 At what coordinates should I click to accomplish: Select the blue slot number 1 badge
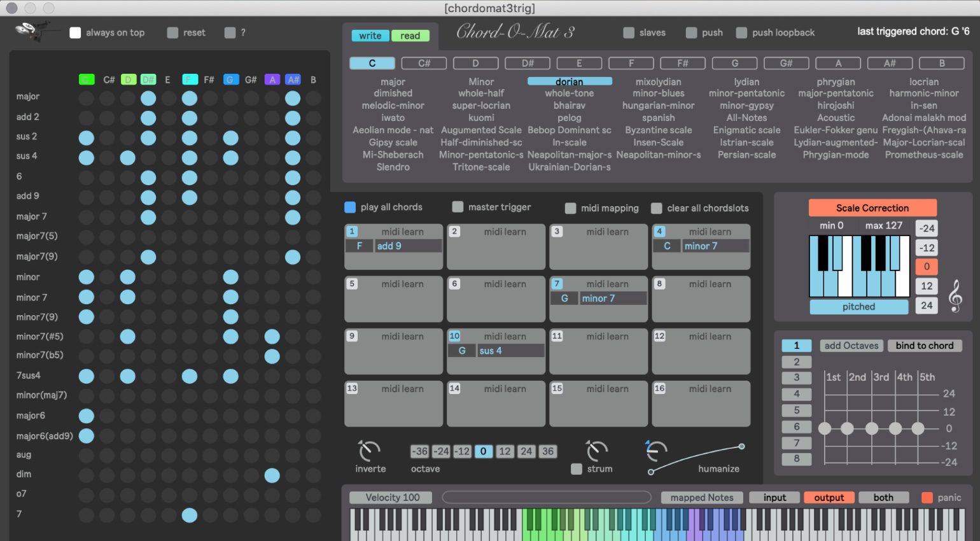coord(352,231)
